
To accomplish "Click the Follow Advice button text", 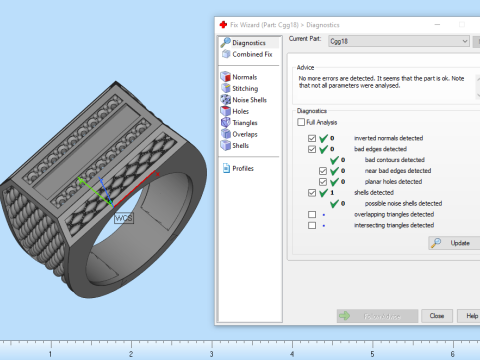I will tap(382, 316).
